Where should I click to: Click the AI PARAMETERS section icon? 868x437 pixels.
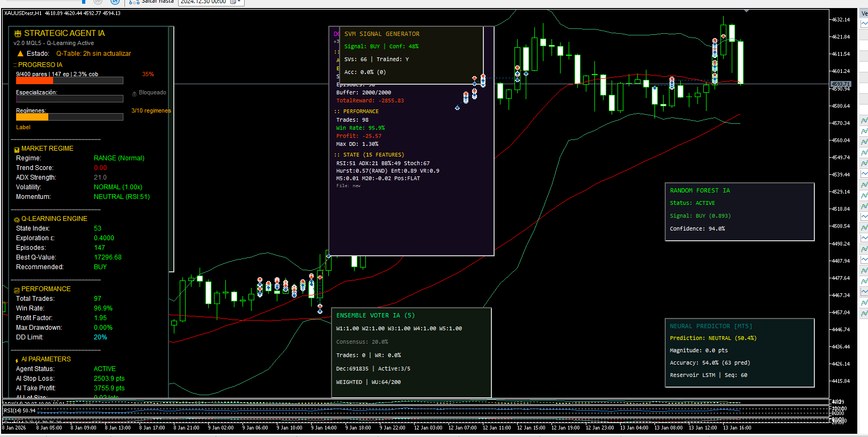(x=17, y=360)
